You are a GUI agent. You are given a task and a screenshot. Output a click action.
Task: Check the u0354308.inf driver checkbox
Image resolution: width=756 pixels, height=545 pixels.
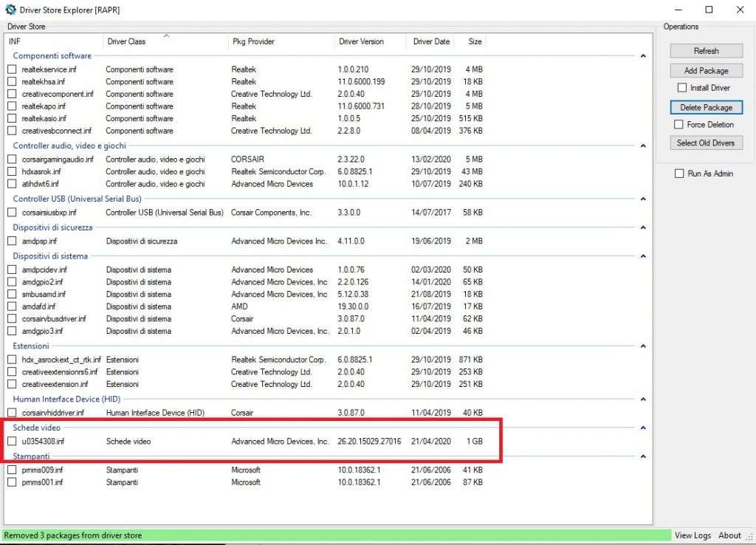click(x=12, y=442)
